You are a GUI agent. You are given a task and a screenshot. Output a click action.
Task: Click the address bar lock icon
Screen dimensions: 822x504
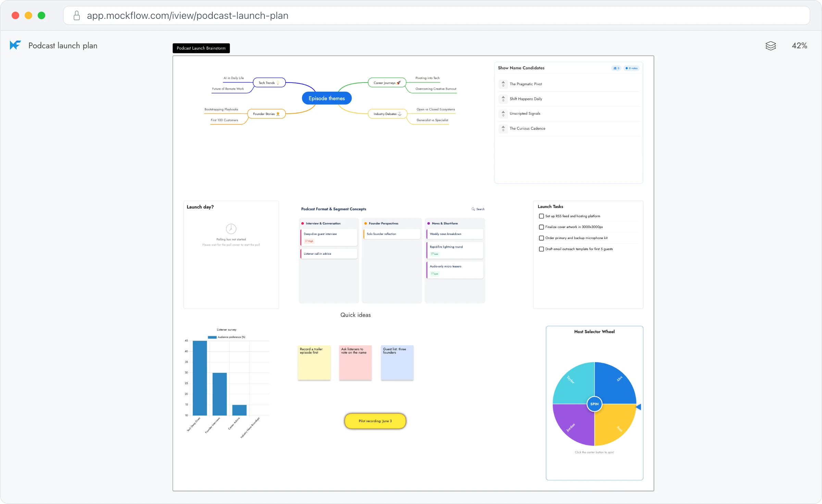[77, 15]
